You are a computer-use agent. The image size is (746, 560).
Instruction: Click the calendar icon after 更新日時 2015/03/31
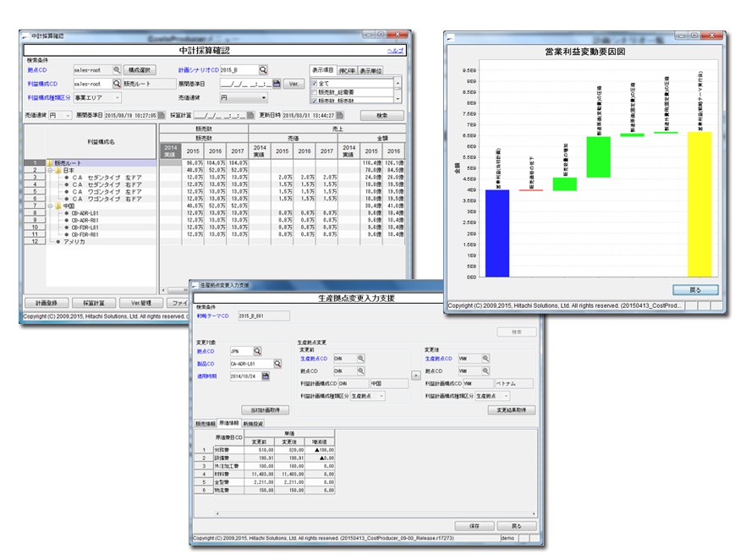340,115
